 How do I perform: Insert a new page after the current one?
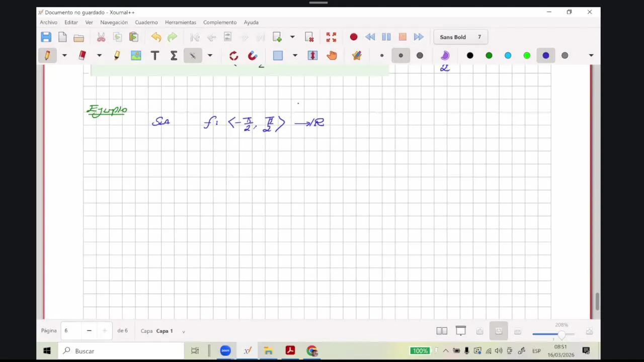[x=277, y=37]
